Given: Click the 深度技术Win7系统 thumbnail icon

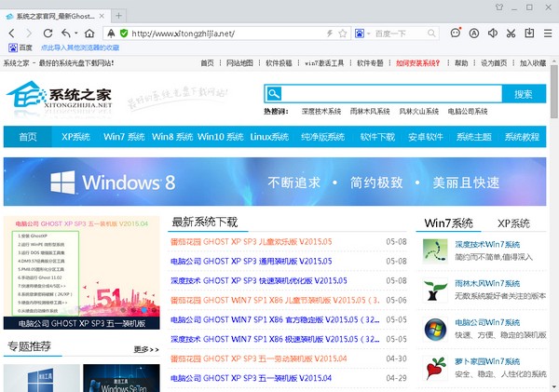Looking at the screenshot, I should click(x=435, y=250).
